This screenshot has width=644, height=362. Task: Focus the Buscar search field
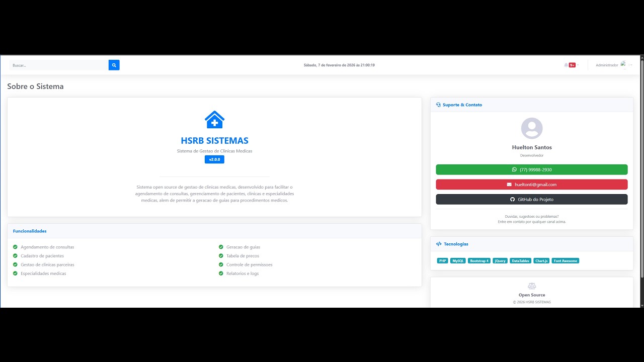pyautogui.click(x=59, y=65)
